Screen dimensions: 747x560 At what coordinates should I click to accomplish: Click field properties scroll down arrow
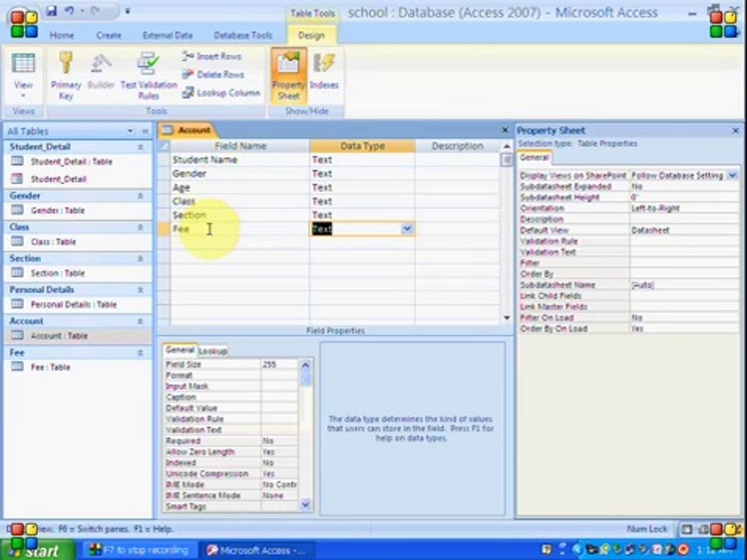coord(305,505)
